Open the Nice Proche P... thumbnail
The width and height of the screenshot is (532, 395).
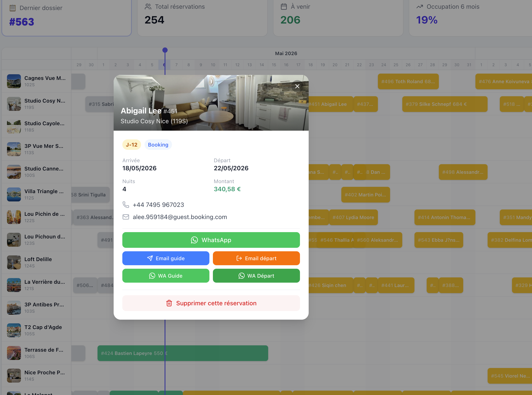[x=14, y=376]
